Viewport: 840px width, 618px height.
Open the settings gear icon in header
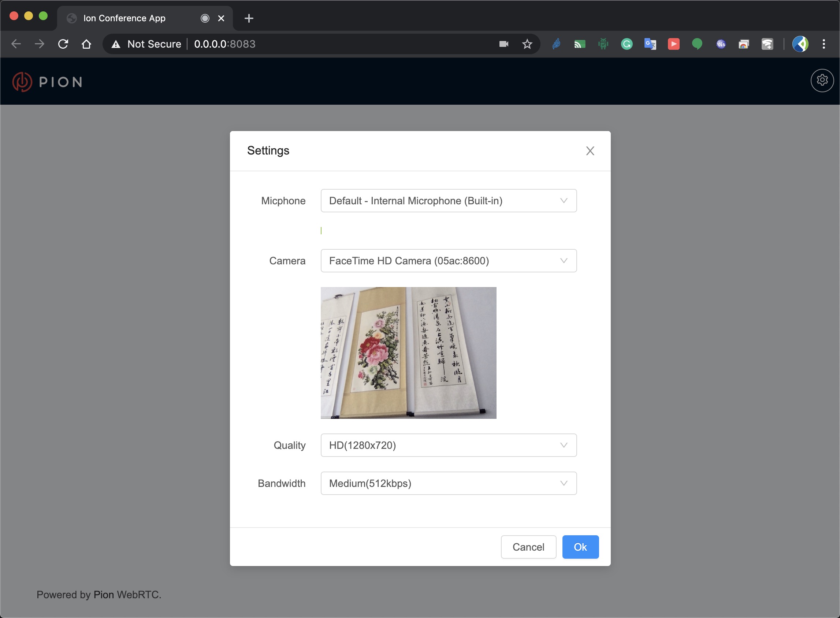822,80
